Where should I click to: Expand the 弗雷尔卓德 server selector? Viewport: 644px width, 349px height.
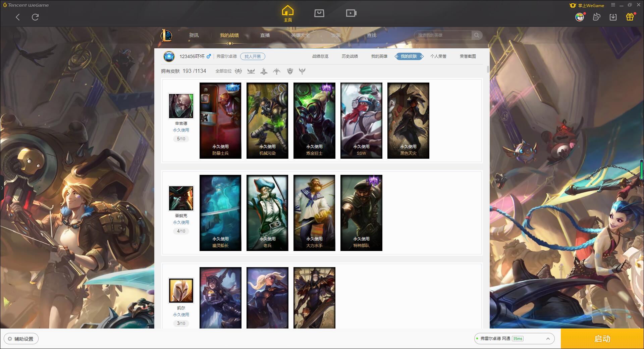pyautogui.click(x=514, y=339)
